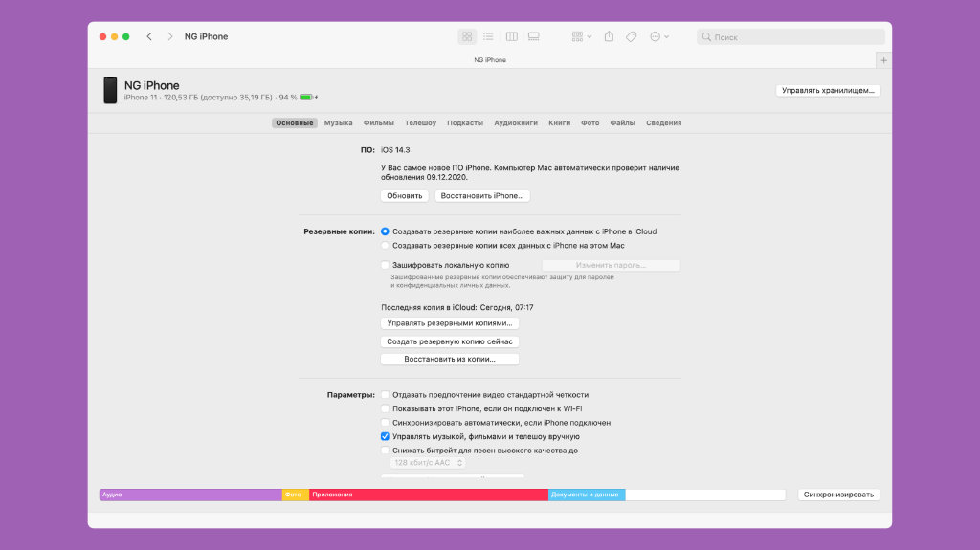Click the NG iPhone tab title
This screenshot has height=550, width=980.
(490, 60)
